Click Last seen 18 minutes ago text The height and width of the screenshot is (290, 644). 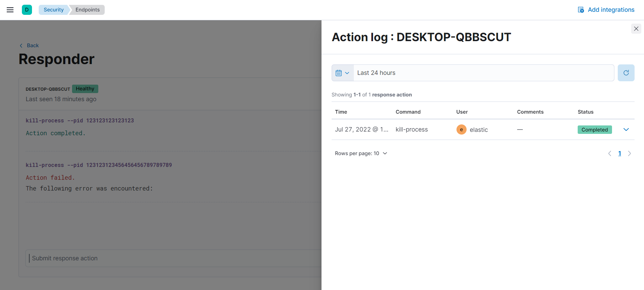point(61,99)
